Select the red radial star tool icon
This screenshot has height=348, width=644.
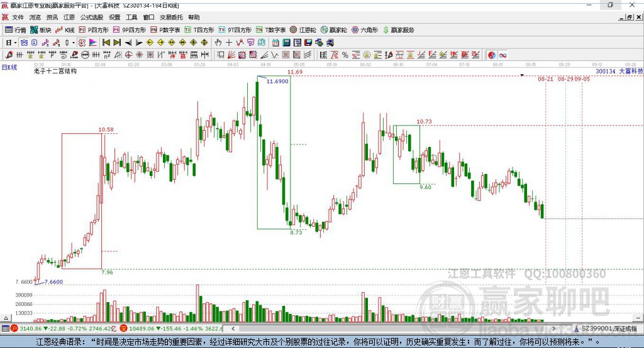[139, 55]
